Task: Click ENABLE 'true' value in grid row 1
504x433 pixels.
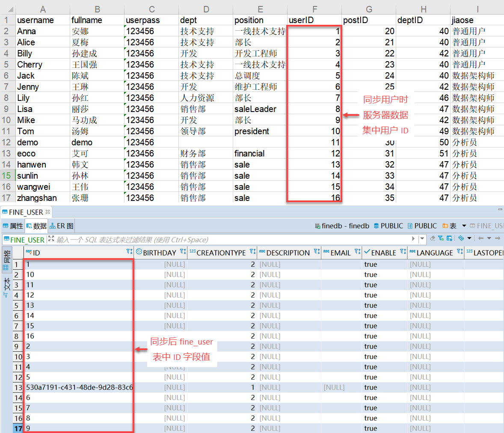Action: click(x=385, y=264)
